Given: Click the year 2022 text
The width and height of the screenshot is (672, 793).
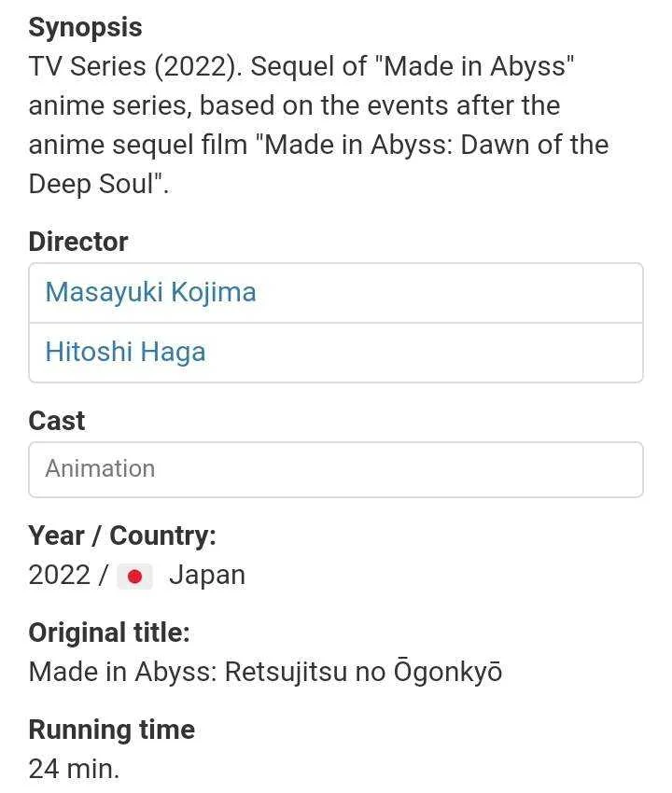Looking at the screenshot, I should [60, 575].
